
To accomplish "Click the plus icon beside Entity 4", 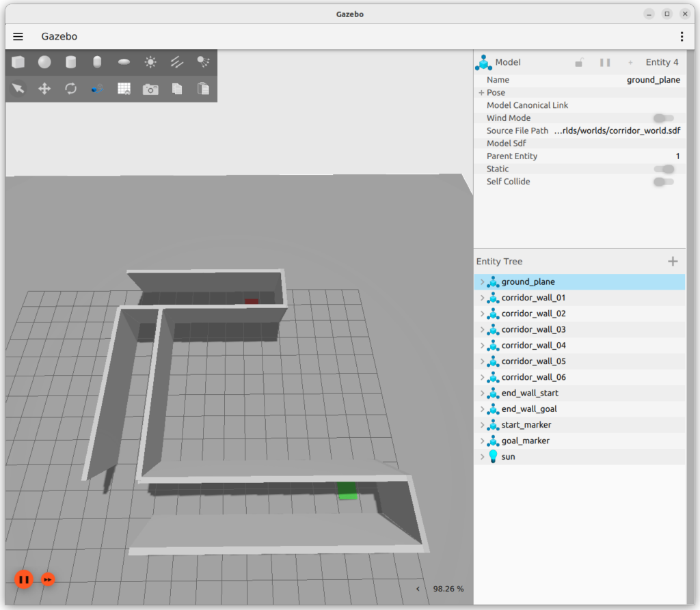I will point(630,62).
